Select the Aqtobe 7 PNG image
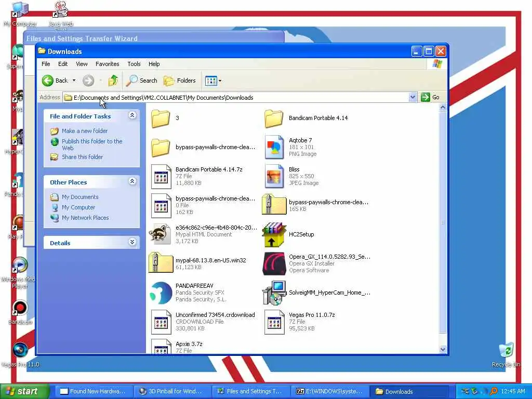This screenshot has width=532, height=399. coord(274,147)
